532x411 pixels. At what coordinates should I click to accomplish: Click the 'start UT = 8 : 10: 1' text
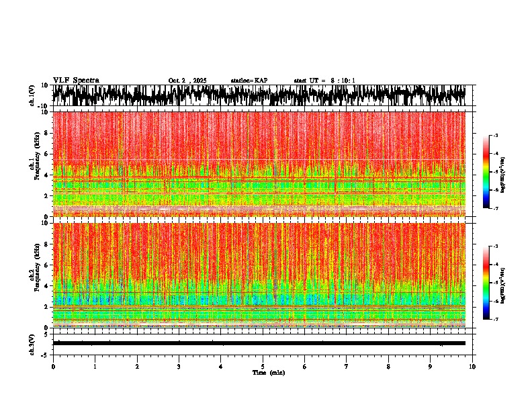click(324, 81)
